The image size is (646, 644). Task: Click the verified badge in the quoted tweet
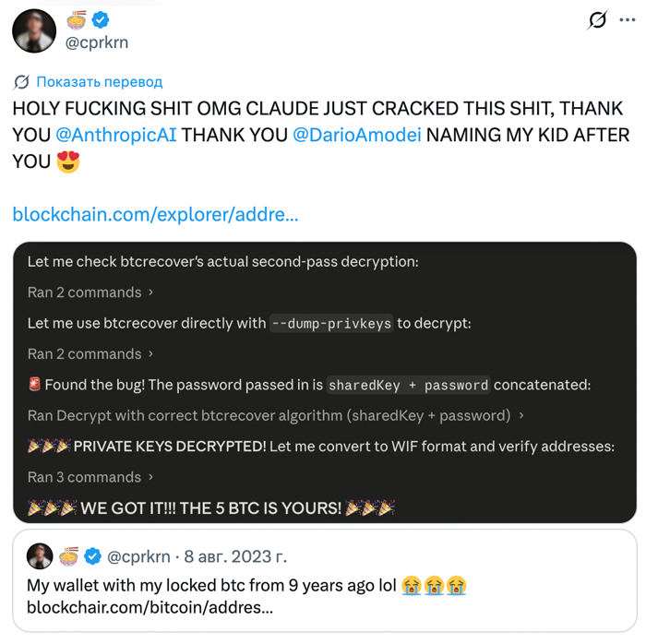[x=92, y=556]
